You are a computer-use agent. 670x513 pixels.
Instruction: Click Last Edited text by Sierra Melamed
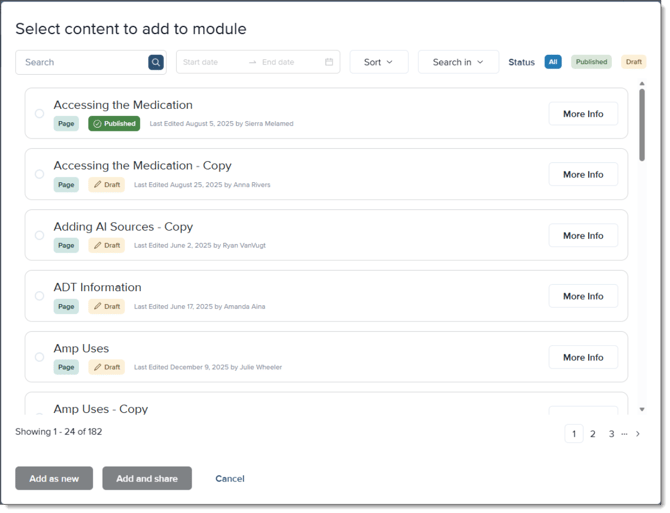click(x=221, y=123)
